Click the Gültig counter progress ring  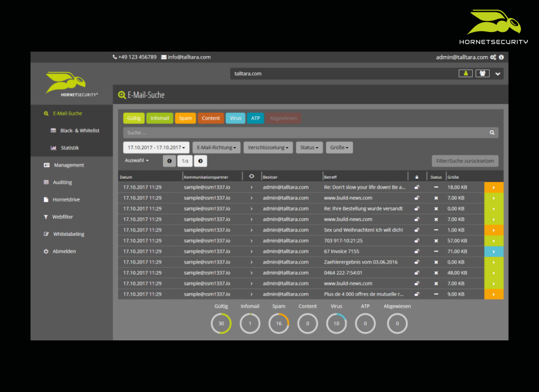tap(221, 323)
